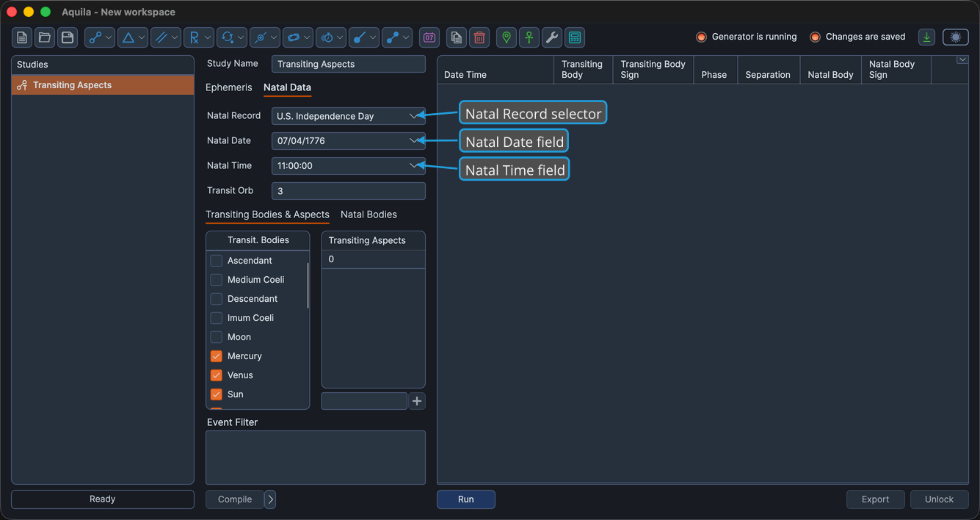
Task: Enable the Medium Coeli checkbox
Action: click(x=217, y=280)
